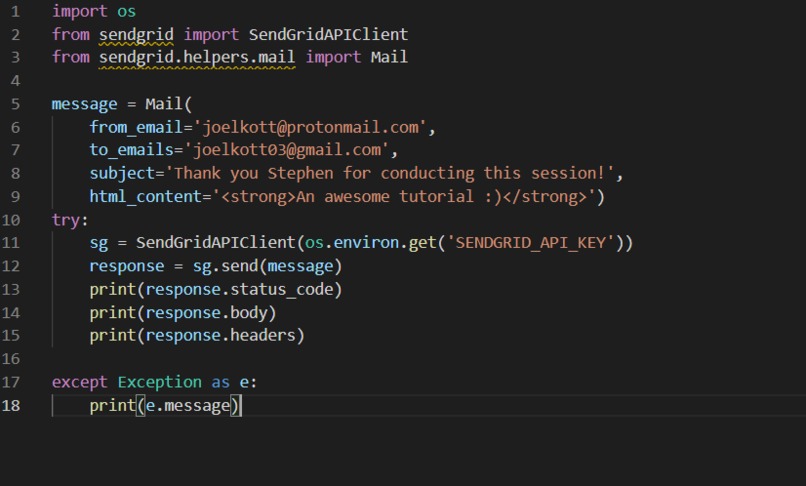Click the 'joelkott@protonmail.com' string
This screenshot has width=806, height=486.
[310, 127]
